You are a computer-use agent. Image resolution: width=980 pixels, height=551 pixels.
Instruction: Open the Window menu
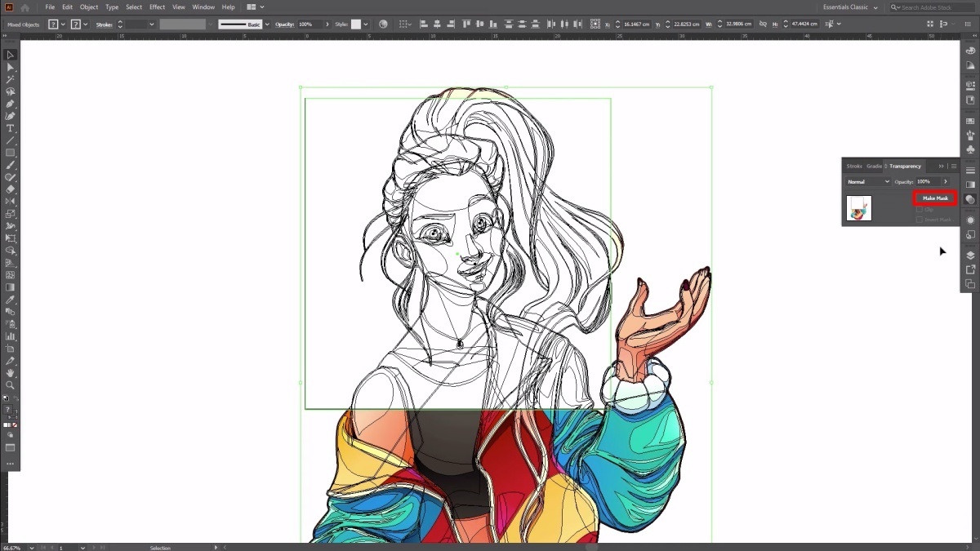point(203,7)
